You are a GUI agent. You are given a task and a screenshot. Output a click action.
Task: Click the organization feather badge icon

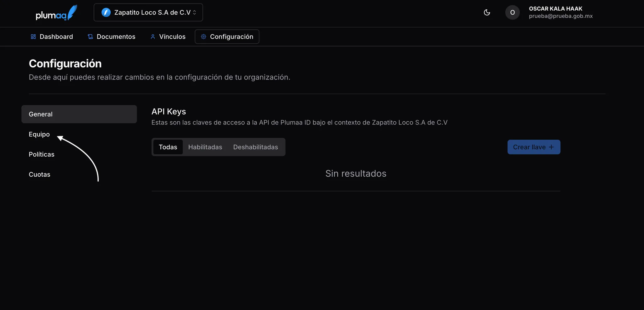[106, 13]
